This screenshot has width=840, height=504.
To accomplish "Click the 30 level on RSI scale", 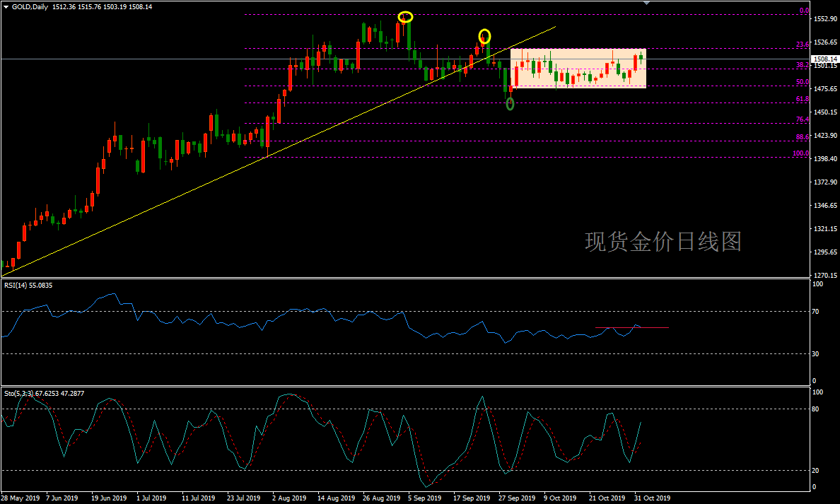I will tap(816, 353).
